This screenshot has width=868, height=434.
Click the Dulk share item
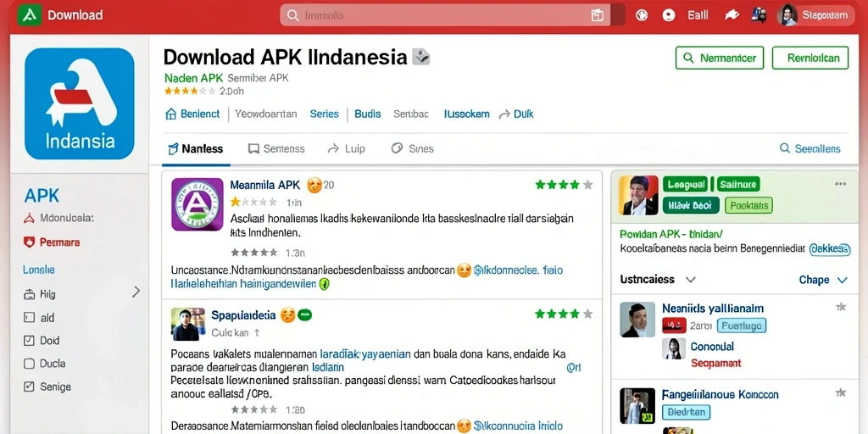(x=516, y=114)
